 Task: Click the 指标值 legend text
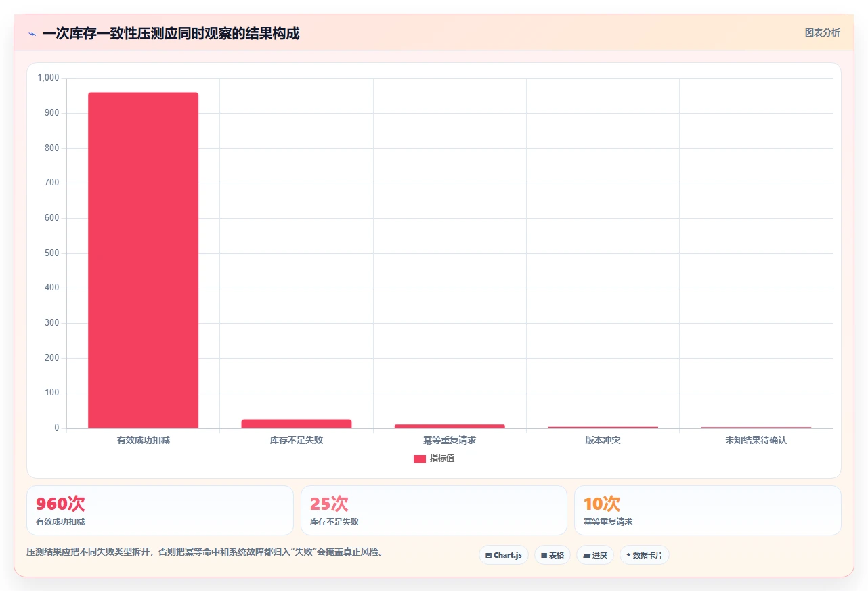coord(441,459)
